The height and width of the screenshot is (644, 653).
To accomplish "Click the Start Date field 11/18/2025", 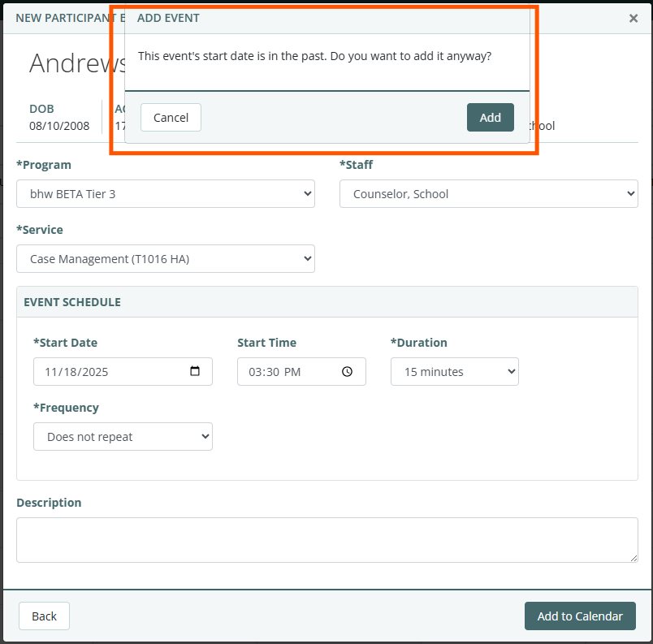I will pos(123,371).
